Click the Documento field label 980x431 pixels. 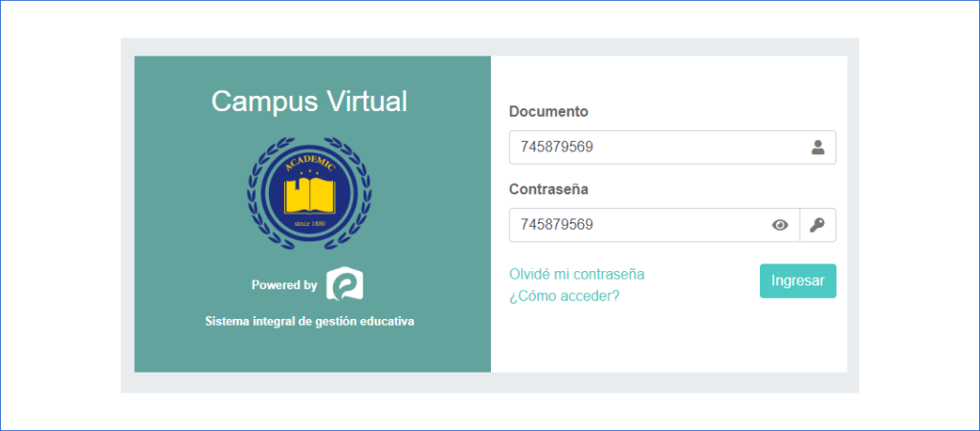[548, 111]
